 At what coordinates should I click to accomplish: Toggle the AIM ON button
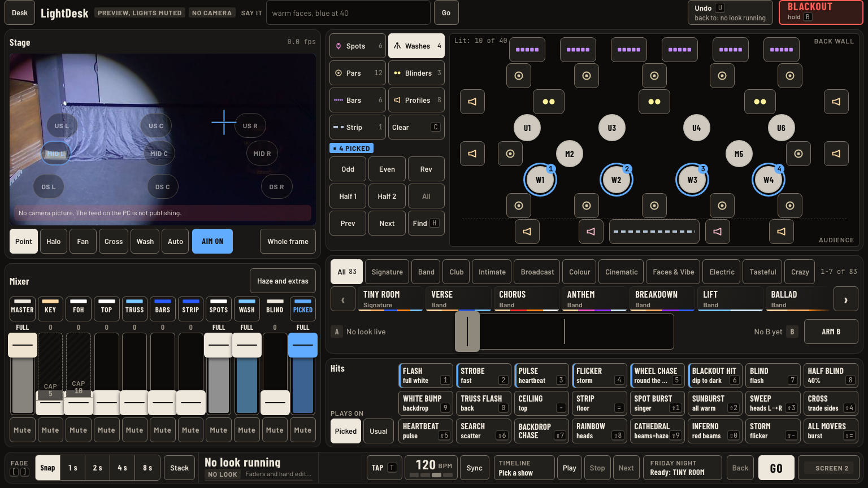click(x=212, y=241)
